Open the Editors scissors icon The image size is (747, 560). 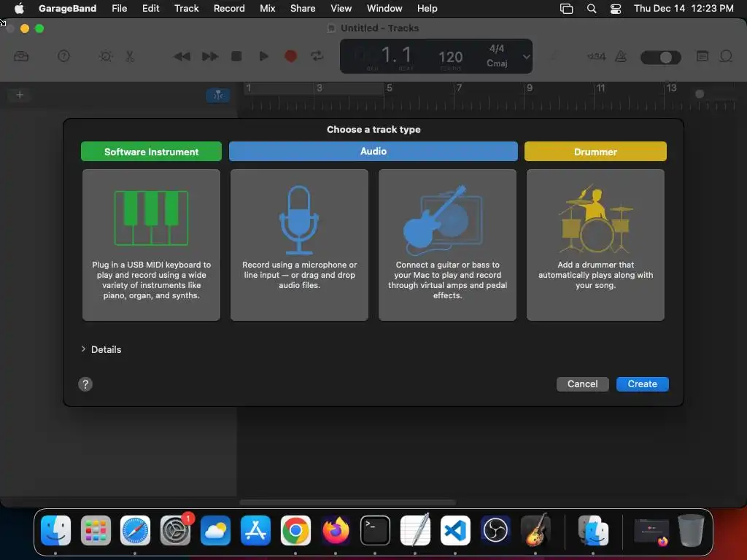130,57
